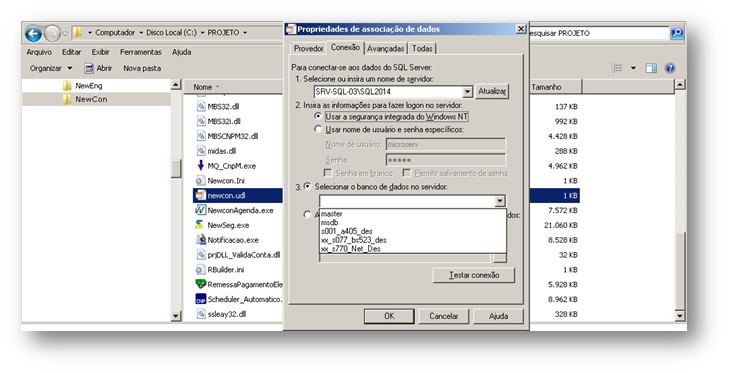Viewport: 729px width, 373px height.
Task: Click the database combo box dropdown arrow
Action: tap(500, 201)
